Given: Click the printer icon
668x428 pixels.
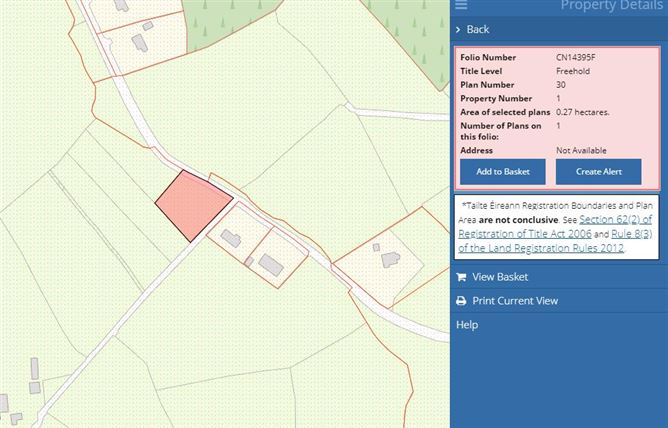Looking at the screenshot, I should point(461,301).
